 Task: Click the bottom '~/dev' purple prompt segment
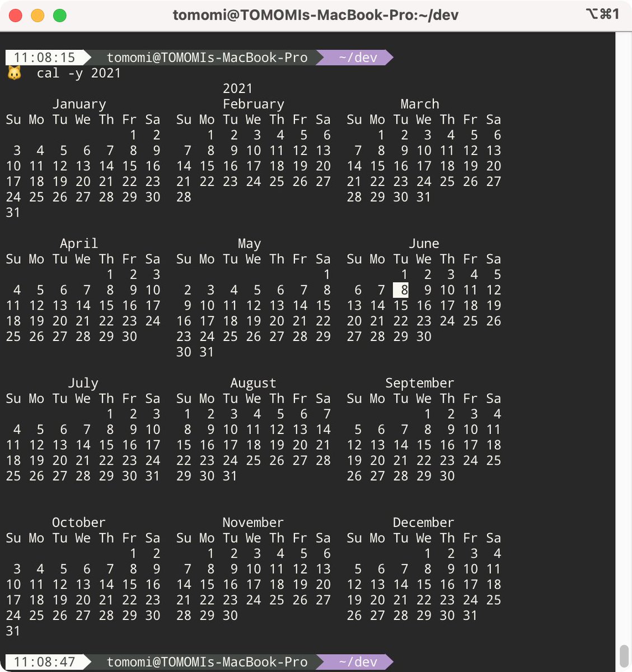click(x=358, y=662)
